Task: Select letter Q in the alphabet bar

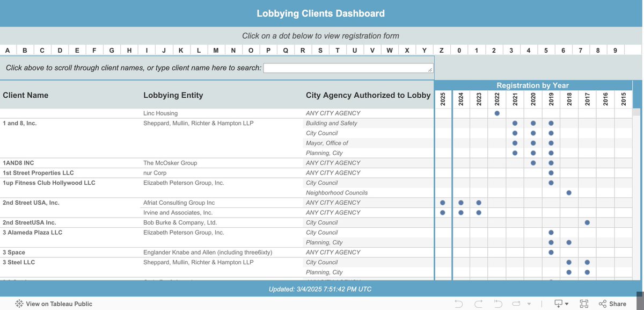Action: [x=286, y=51]
